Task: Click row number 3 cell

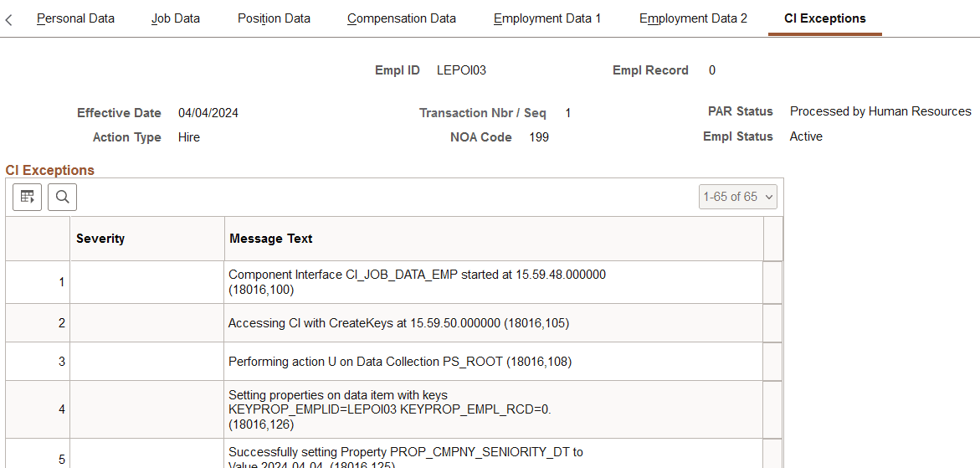Action: click(38, 361)
